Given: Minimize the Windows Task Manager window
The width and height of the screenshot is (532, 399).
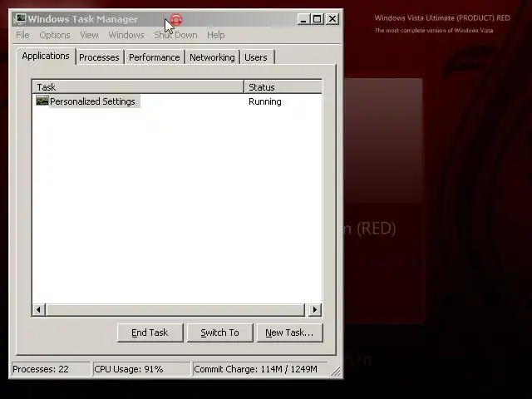Looking at the screenshot, I should point(303,19).
